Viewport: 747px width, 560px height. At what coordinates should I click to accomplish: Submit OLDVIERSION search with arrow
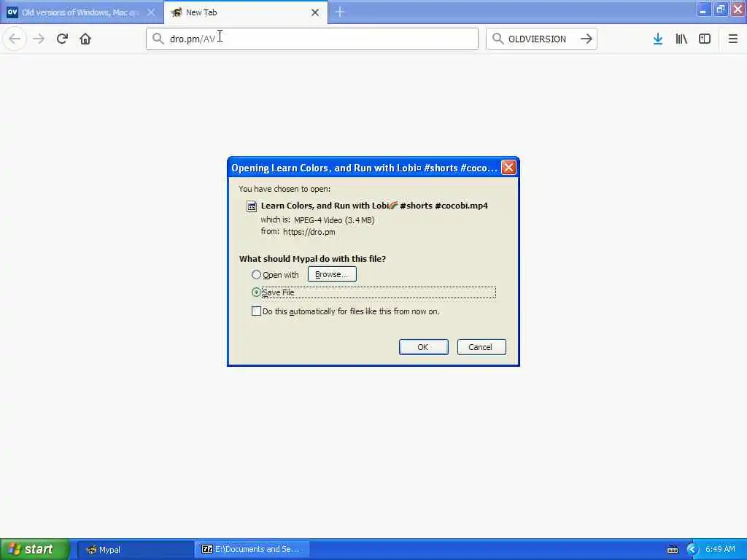(x=587, y=39)
